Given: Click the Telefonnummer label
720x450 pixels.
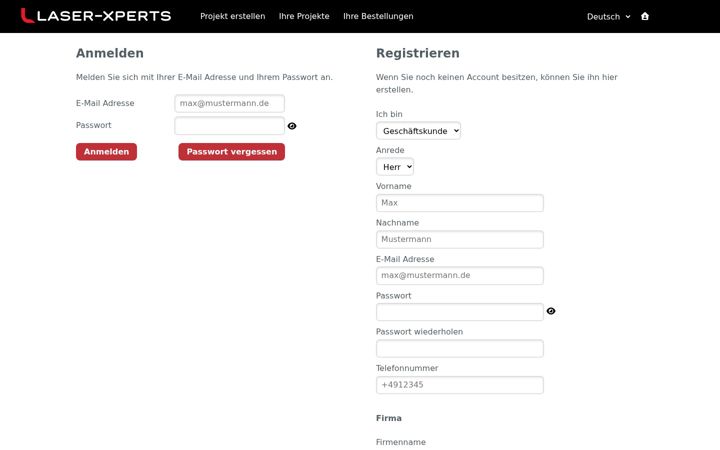Looking at the screenshot, I should (x=407, y=368).
